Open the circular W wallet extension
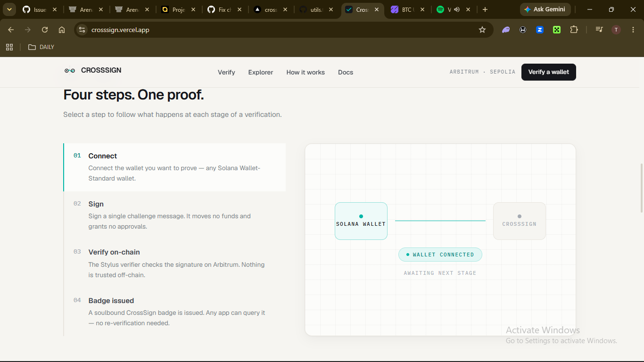 pyautogui.click(x=523, y=30)
